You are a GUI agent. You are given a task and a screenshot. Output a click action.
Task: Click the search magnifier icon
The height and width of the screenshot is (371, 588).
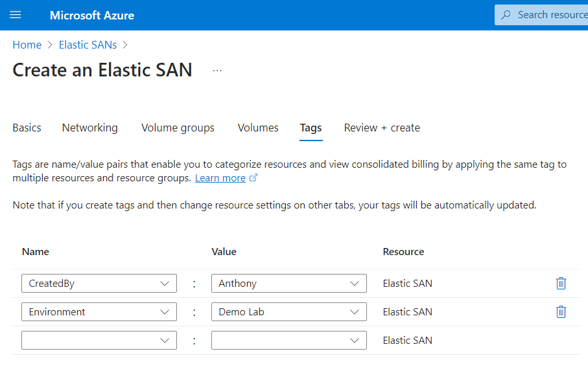506,15
